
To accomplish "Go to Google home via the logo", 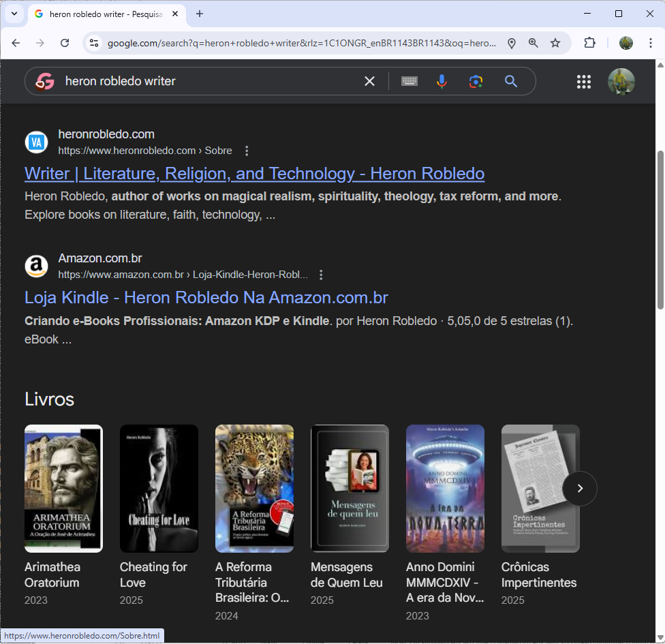I will (x=45, y=81).
